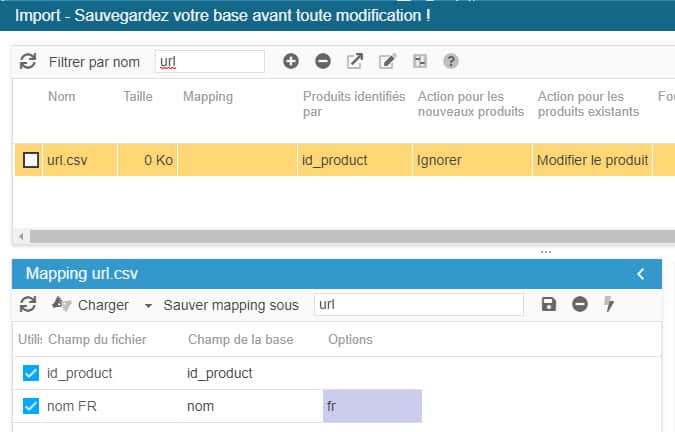Viewport: 675px width, 432px height.
Task: Focus the Filtrer par nom field
Action: tap(210, 62)
